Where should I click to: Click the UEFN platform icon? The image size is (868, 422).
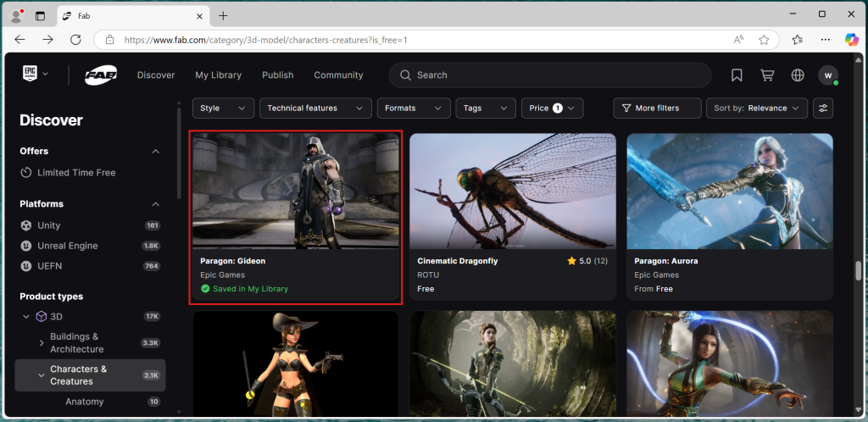25,266
